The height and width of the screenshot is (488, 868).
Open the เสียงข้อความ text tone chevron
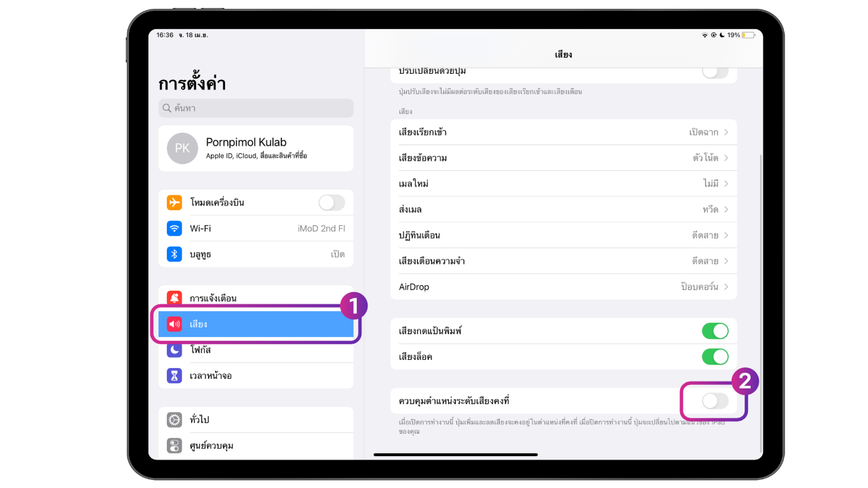726,158
